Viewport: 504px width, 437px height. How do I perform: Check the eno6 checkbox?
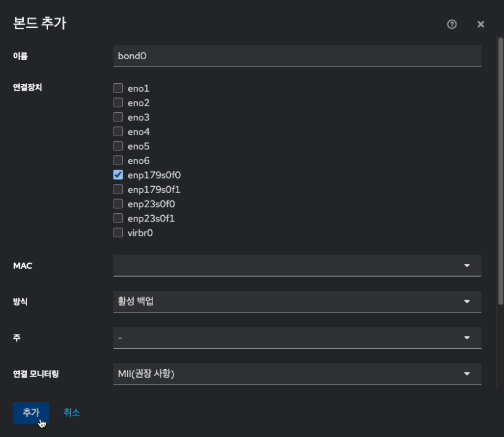pos(118,160)
